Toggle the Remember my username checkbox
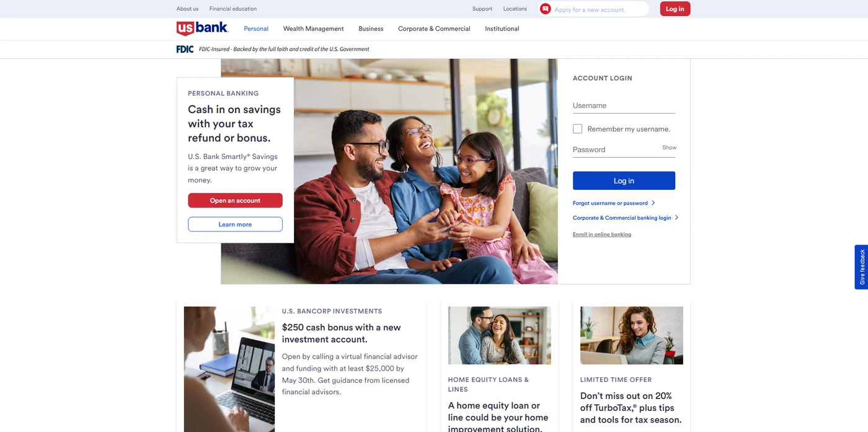Viewport: 868px width, 432px height. [x=577, y=129]
